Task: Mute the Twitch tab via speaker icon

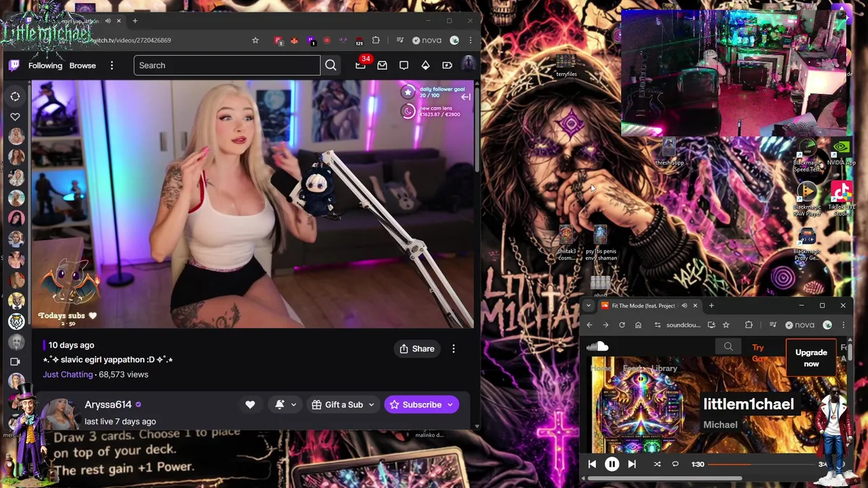Action: point(108,21)
